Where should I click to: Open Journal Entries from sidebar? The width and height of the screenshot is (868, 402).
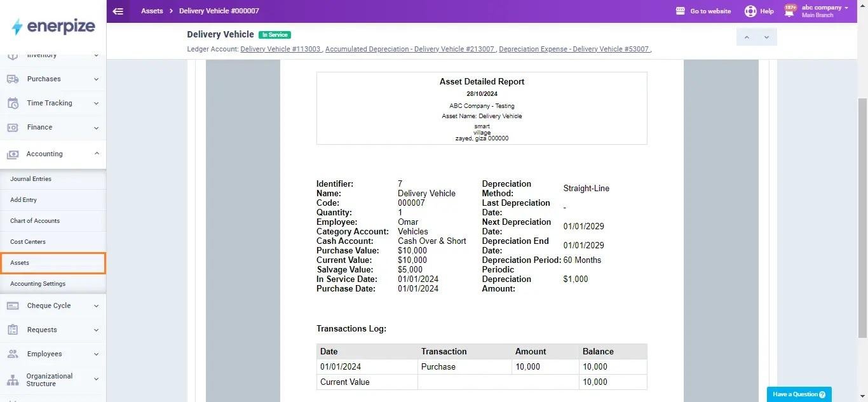pyautogui.click(x=31, y=179)
